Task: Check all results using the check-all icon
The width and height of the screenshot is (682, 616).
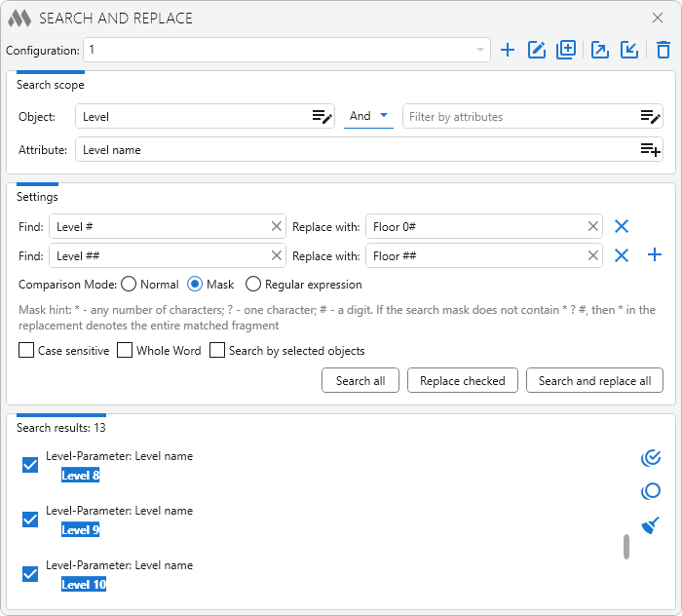Action: click(651, 457)
